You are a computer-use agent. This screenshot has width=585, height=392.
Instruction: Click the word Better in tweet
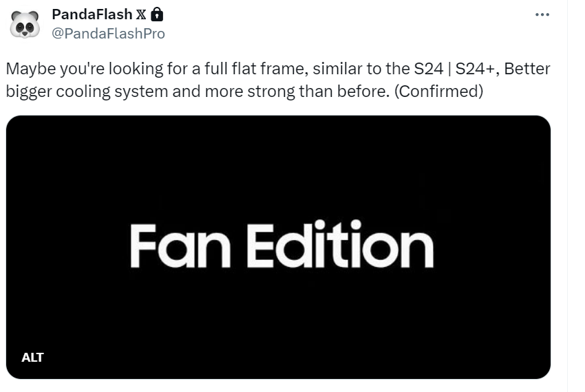[527, 69]
